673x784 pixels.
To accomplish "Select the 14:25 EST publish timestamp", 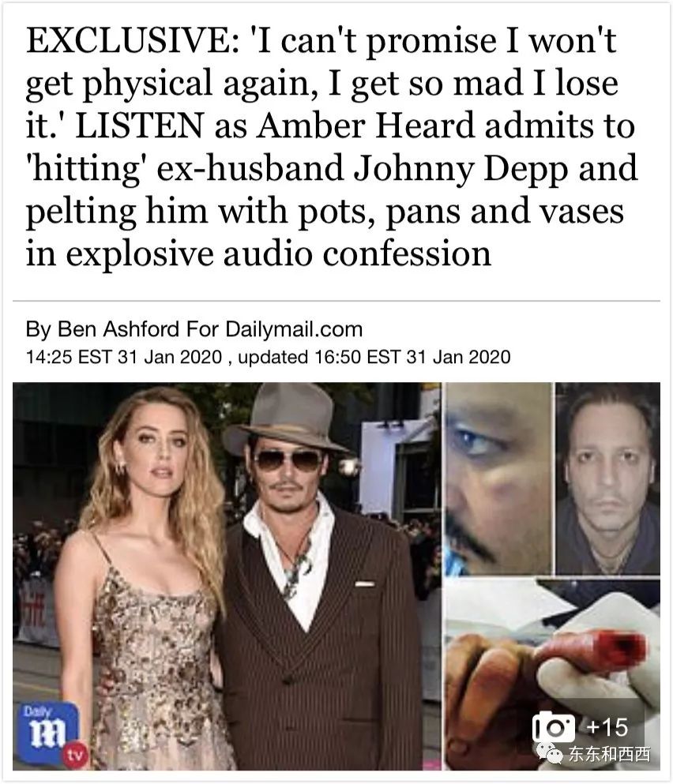I will (123, 357).
